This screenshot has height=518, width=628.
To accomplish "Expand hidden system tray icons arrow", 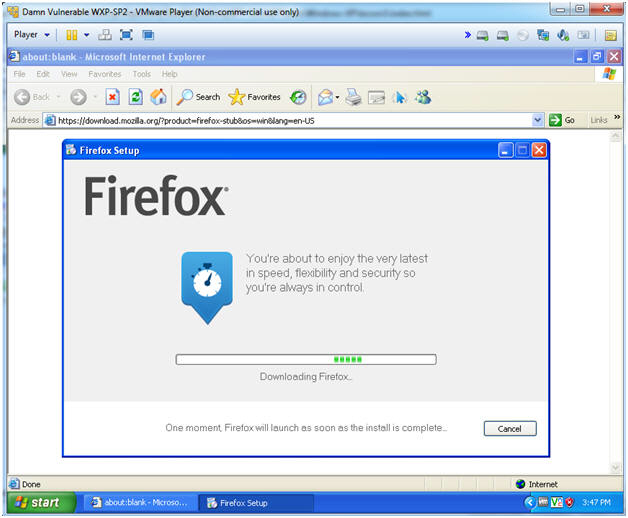I will [x=530, y=502].
